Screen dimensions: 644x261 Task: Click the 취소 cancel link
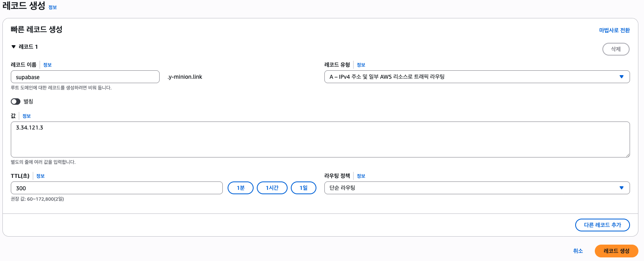click(578, 251)
